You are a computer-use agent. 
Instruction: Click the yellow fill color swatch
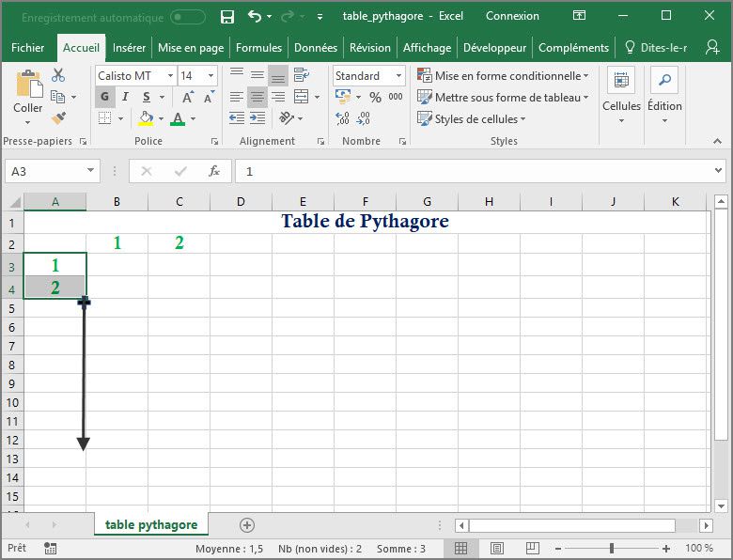[146, 118]
